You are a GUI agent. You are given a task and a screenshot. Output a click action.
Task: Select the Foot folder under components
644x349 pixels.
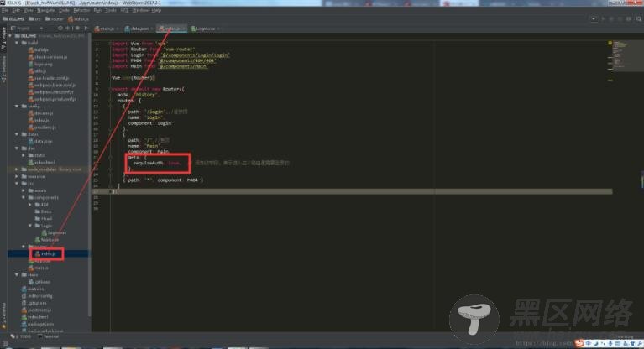click(43, 211)
